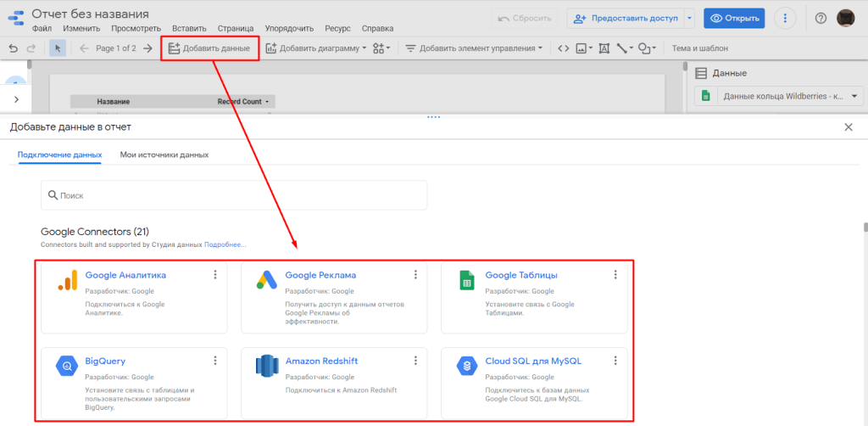Open Google Таблицы card options menu
868x426 pixels.
615,275
